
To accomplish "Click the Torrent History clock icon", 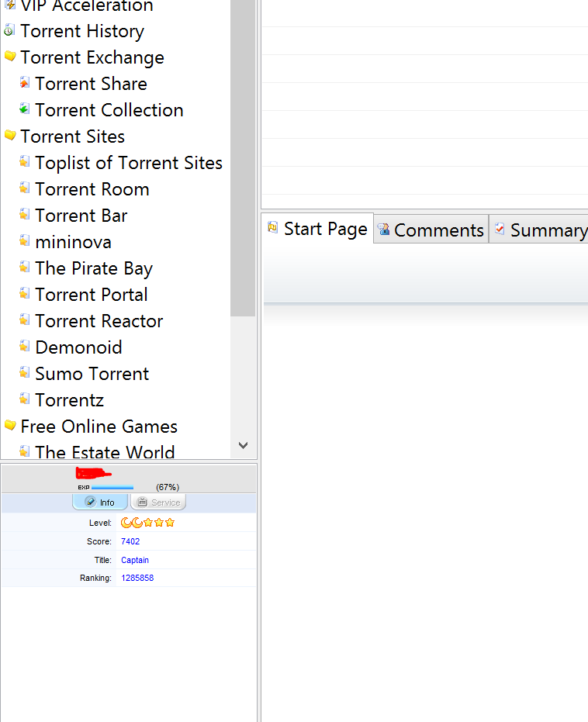I will pos(9,31).
